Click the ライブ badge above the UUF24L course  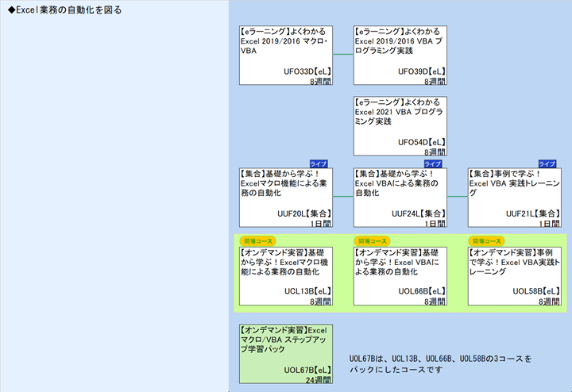point(433,163)
